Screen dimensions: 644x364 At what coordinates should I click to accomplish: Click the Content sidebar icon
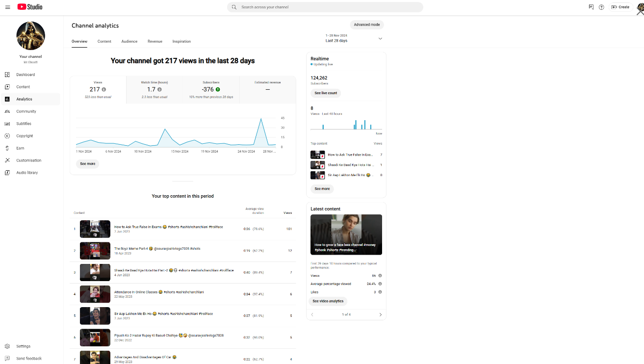[7, 87]
